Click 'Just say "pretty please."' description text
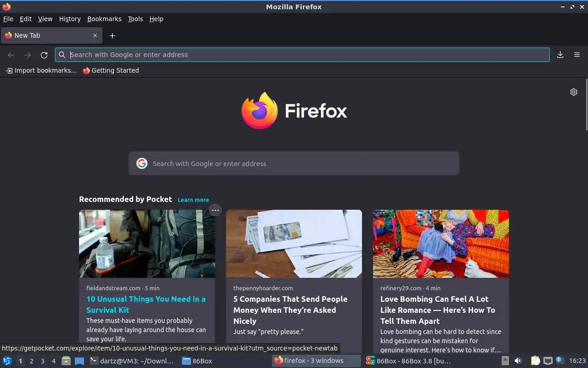The image size is (588, 368). pos(268,332)
